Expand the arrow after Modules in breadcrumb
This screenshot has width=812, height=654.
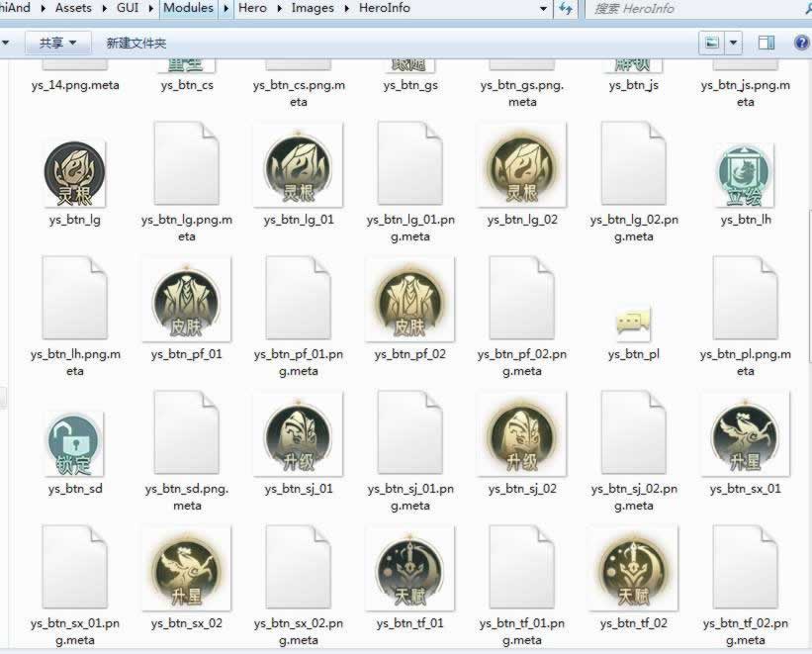[227, 9]
